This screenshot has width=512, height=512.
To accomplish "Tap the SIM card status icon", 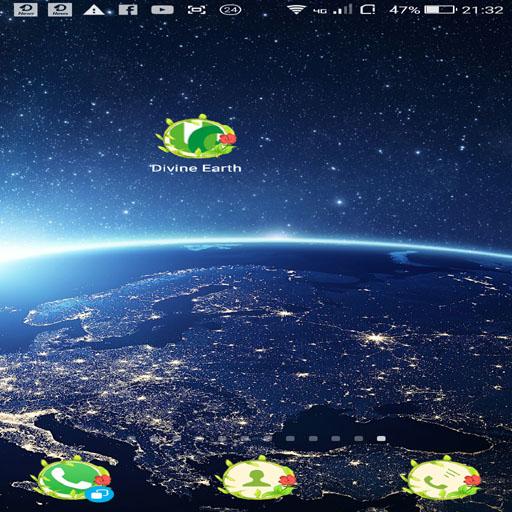I will (x=368, y=10).
